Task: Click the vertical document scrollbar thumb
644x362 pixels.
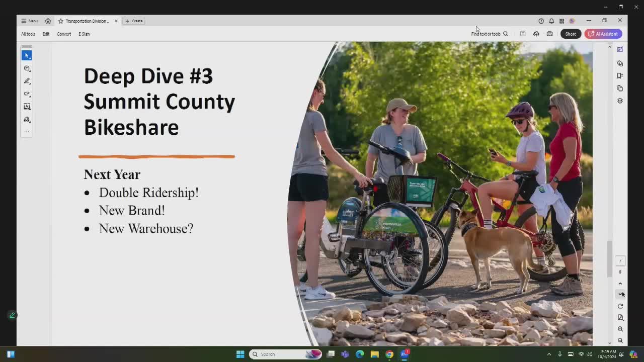Action: click(609, 258)
